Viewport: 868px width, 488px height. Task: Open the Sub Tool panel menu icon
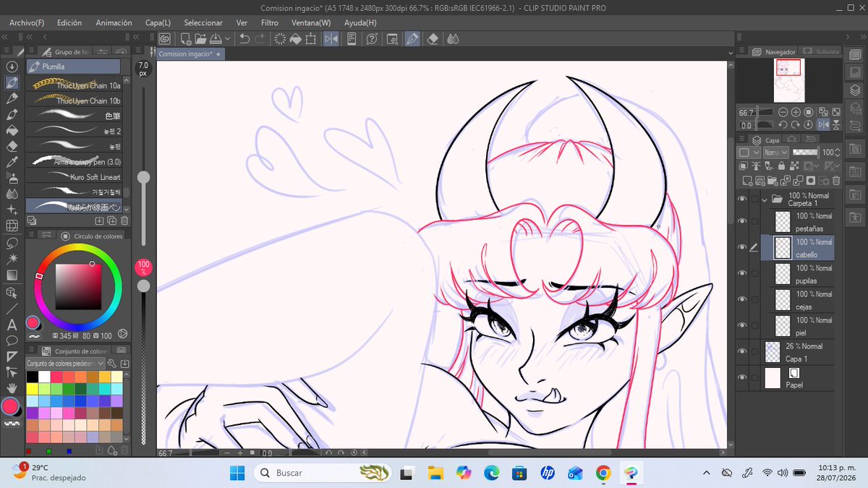tap(31, 51)
